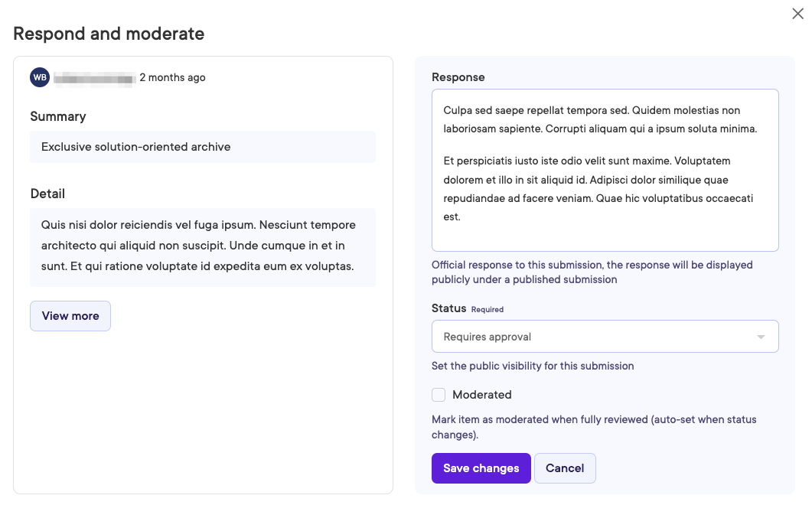Expand submission with View more
812x505 pixels.
click(70, 316)
